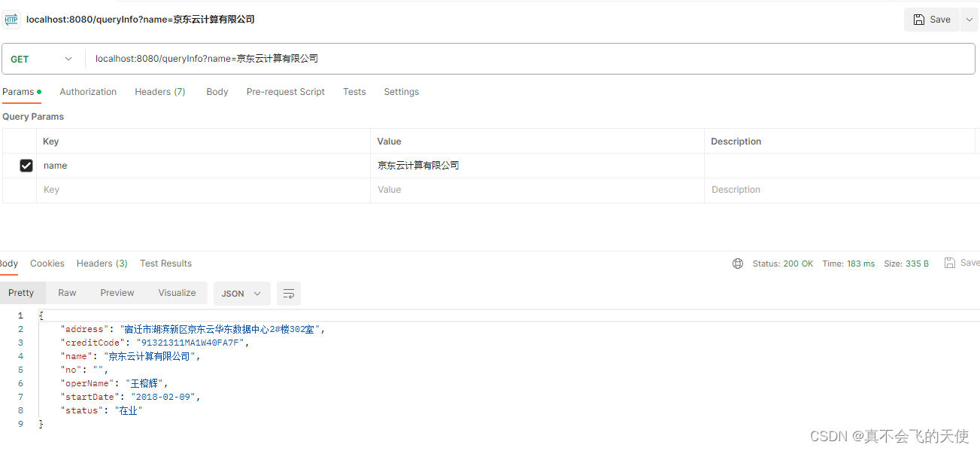Open the Save options dropdown arrow
This screenshot has height=451, width=980.
pyautogui.click(x=969, y=20)
